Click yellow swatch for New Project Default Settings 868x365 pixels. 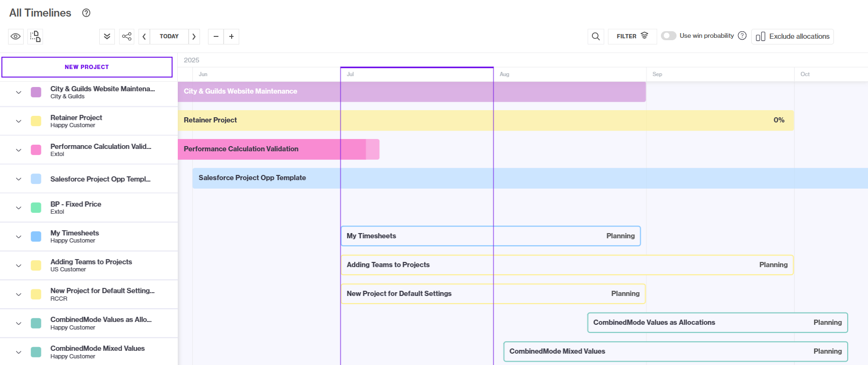tap(36, 294)
